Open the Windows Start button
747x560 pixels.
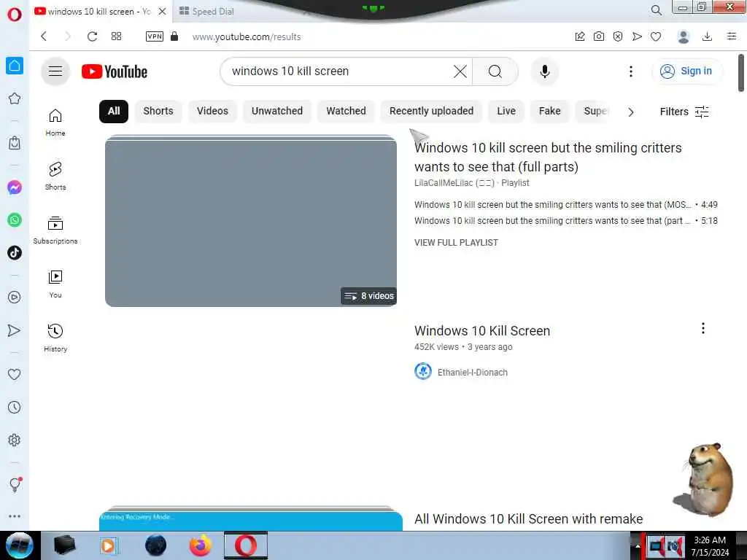(20, 545)
